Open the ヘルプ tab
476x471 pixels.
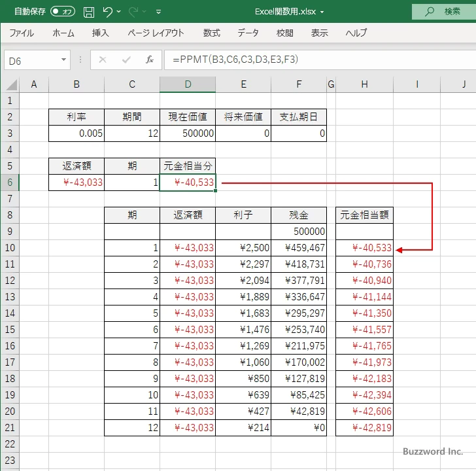click(x=356, y=33)
